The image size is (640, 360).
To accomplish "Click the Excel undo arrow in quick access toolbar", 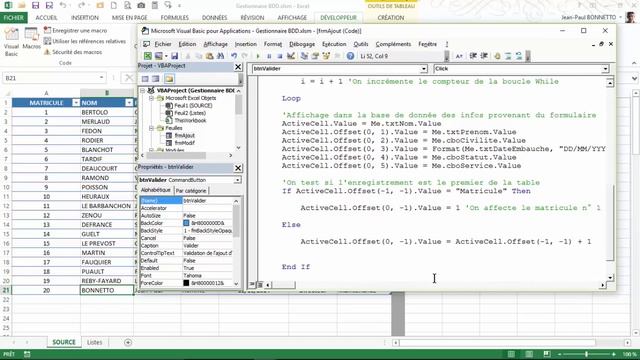I will tap(62, 6).
